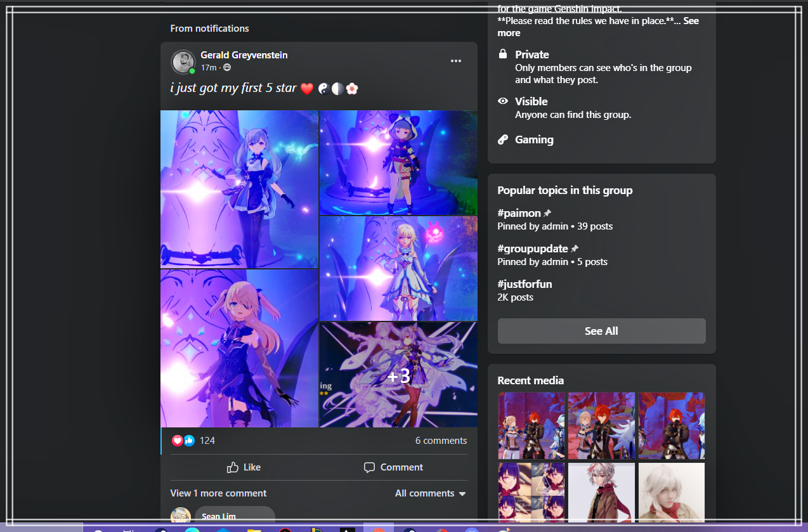Click 'Pinned by admin • 5 posts' text
Image resolution: width=808 pixels, height=532 pixels.
[x=552, y=262]
